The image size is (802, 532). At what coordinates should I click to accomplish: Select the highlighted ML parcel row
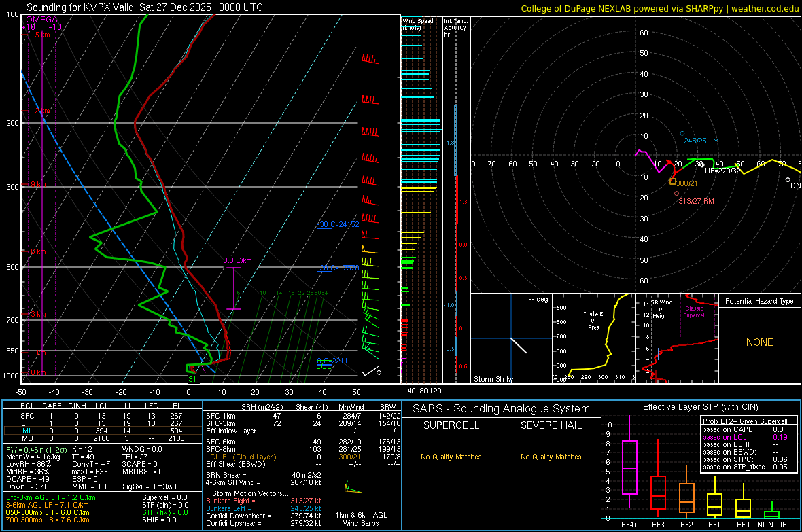101,431
